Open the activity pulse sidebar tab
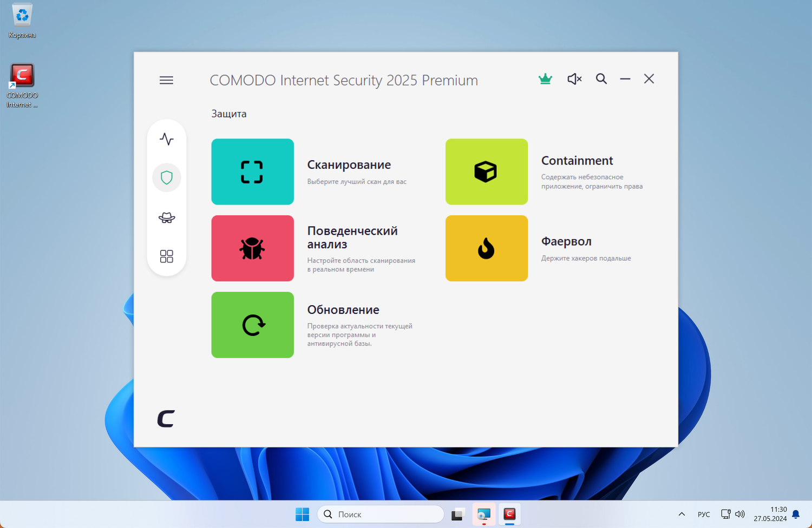Viewport: 812px width, 528px height. [167, 139]
